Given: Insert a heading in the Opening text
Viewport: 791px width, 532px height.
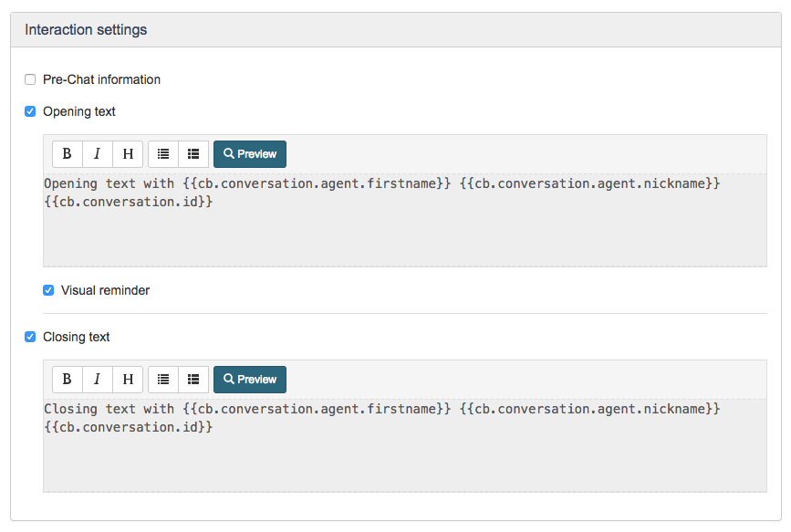Looking at the screenshot, I should (x=127, y=153).
